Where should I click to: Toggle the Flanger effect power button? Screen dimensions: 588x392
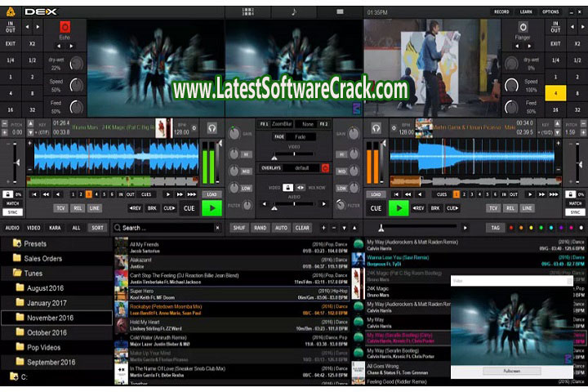pos(523,27)
